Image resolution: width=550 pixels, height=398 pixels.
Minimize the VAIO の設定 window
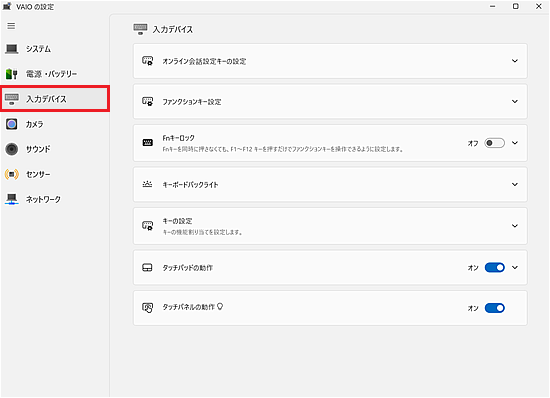pyautogui.click(x=492, y=6)
